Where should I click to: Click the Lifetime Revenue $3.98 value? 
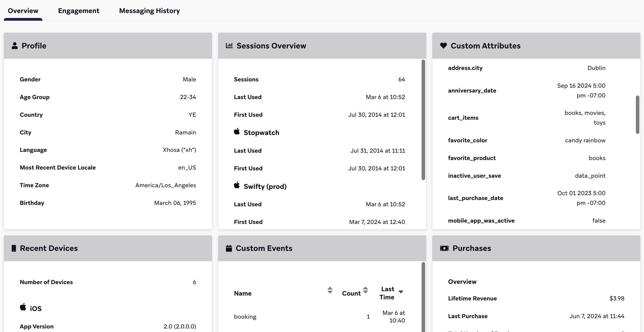(x=617, y=299)
